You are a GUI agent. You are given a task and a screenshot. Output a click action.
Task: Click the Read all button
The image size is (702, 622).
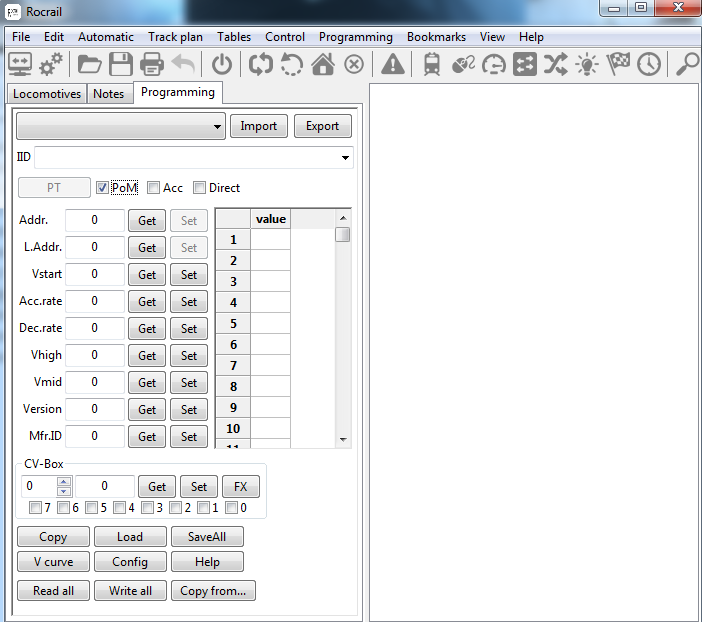point(53,591)
